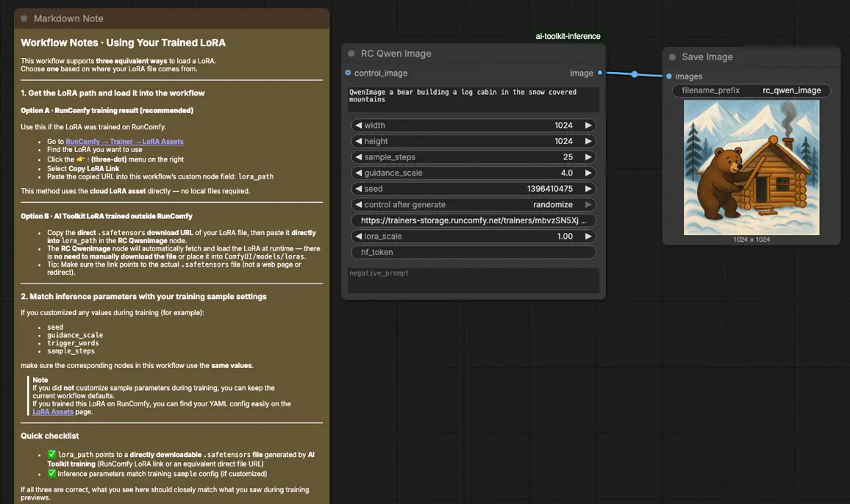The width and height of the screenshot is (850, 504).
Task: Open the RunComfy Trainer LoRA Assets link
Action: point(125,142)
